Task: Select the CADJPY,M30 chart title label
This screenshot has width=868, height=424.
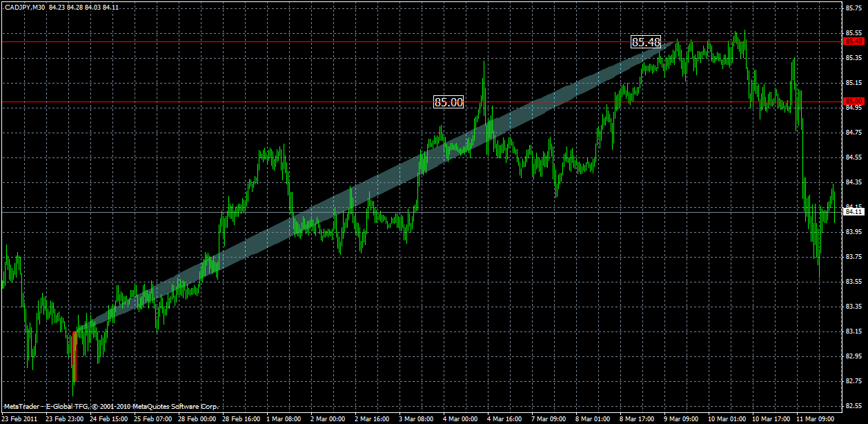Action: [x=25, y=6]
